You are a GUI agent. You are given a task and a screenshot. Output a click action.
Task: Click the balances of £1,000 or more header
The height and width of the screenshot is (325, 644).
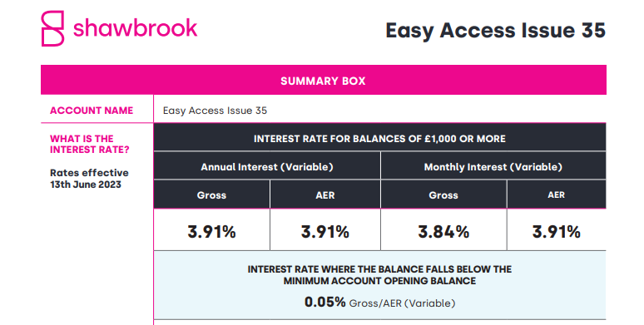click(379, 138)
